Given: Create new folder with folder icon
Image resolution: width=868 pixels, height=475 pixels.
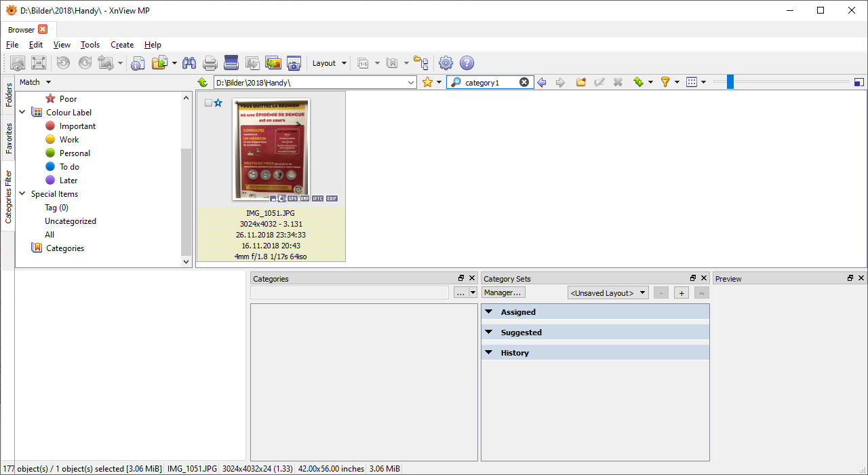Looking at the screenshot, I should point(581,82).
